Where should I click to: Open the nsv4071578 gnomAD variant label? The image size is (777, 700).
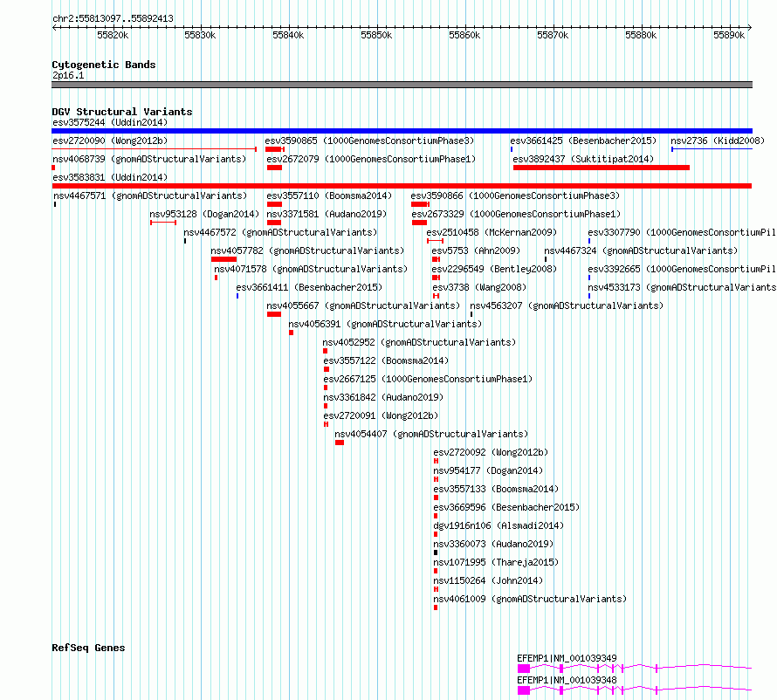coord(311,269)
